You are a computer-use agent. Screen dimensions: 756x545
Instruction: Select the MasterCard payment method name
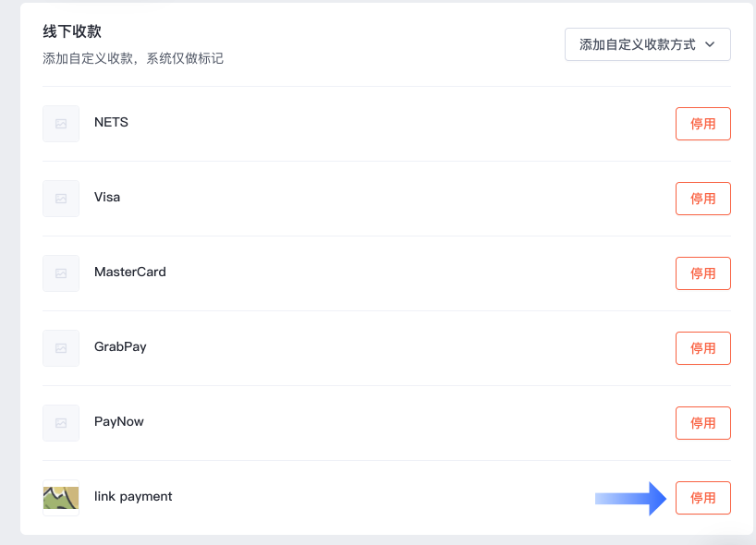[x=130, y=272]
